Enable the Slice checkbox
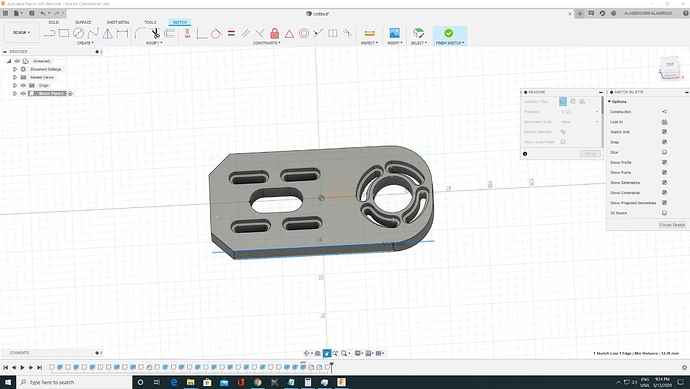 [664, 152]
